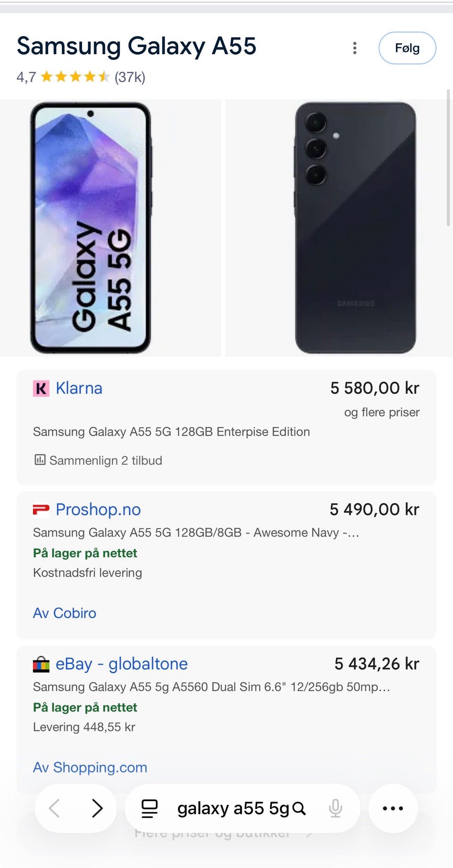Open the Proshop.no offer link
This screenshot has width=453, height=868.
coord(98,510)
